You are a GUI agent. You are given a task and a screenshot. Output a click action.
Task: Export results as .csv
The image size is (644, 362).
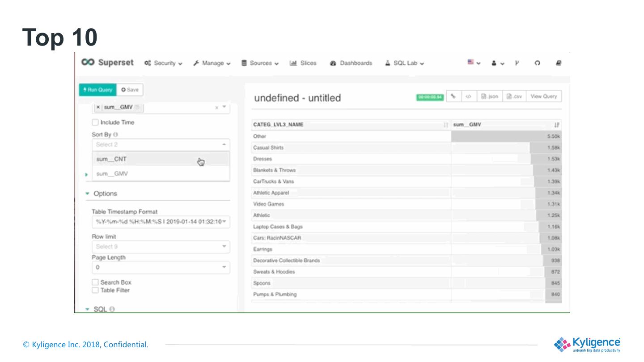point(514,96)
